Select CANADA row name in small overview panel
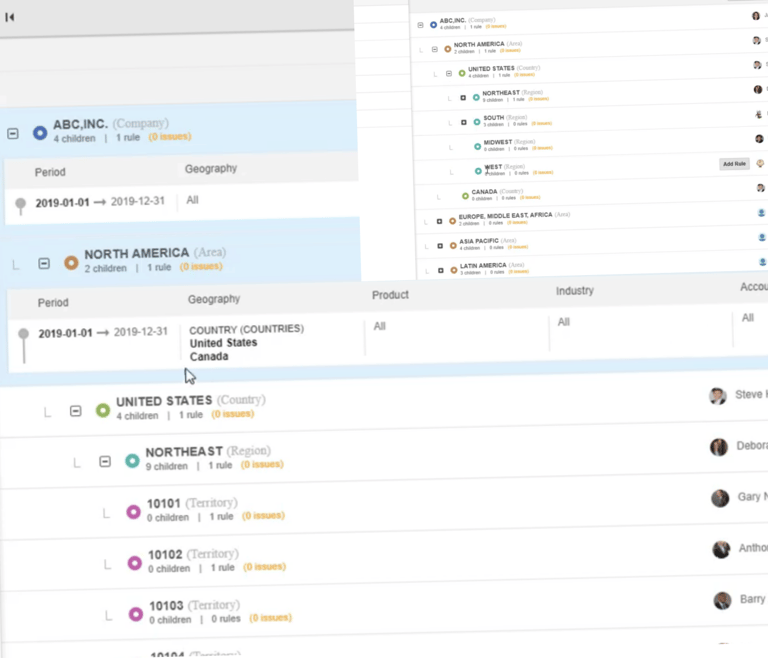Screen dimensions: 768x658 484,192
